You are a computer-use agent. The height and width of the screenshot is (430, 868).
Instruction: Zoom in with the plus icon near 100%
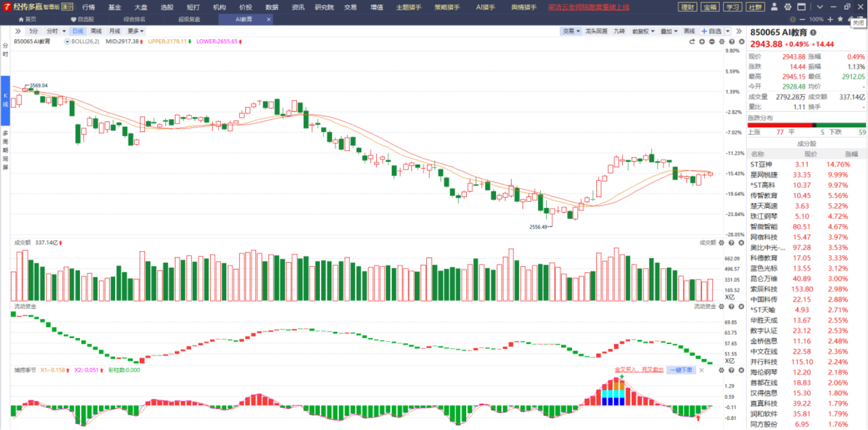(x=830, y=19)
